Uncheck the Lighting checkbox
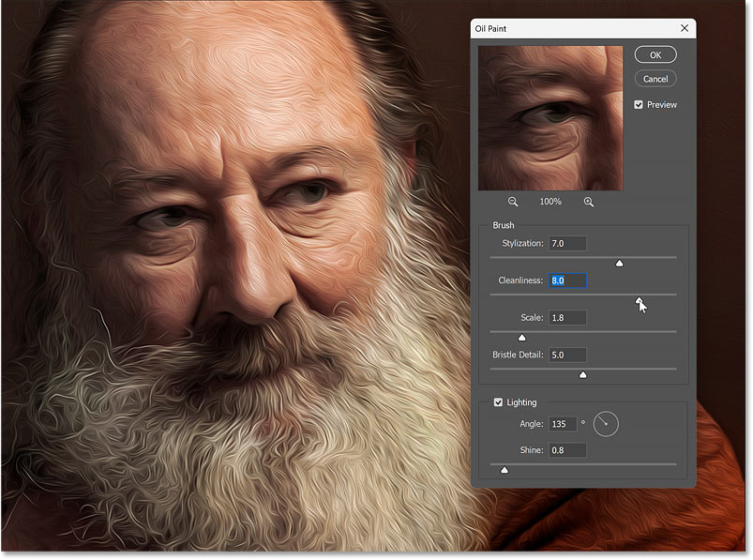753x560 pixels. [x=499, y=402]
